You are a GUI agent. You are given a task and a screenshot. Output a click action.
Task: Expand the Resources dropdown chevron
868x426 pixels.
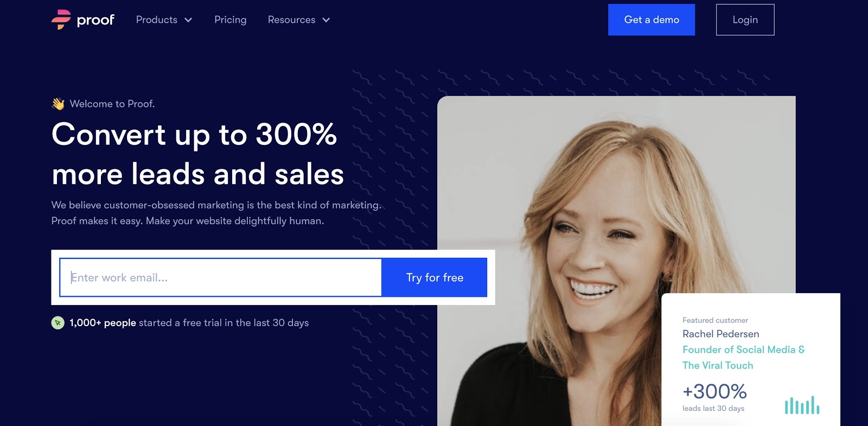point(326,20)
